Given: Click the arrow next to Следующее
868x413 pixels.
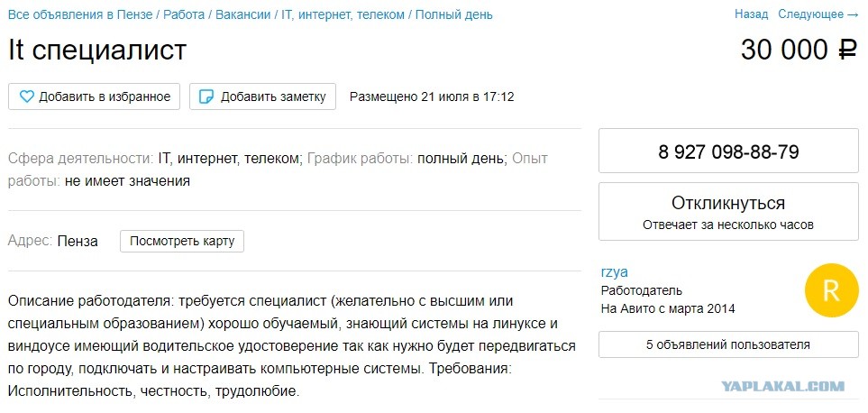Looking at the screenshot, I should [853, 14].
